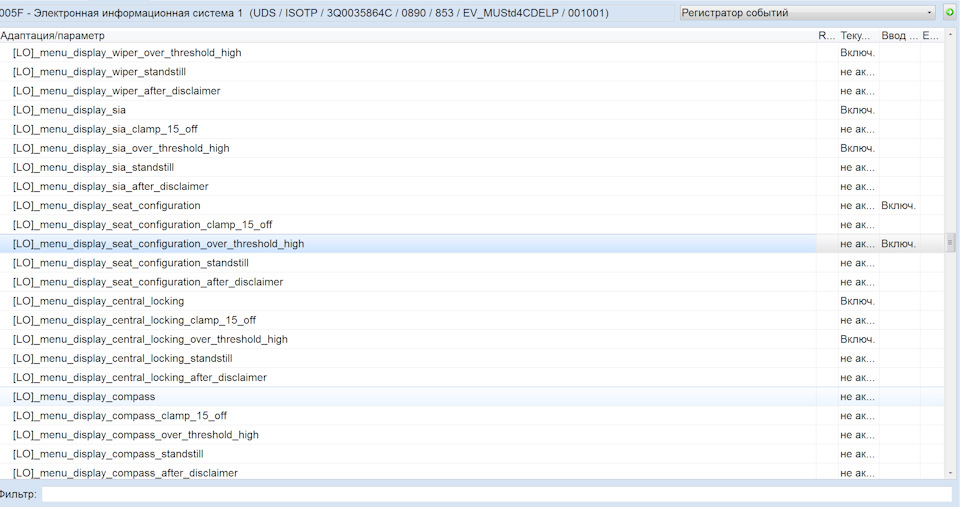960x507 pixels.
Task: Click the vertical scrollbar thumb
Action: [950, 242]
